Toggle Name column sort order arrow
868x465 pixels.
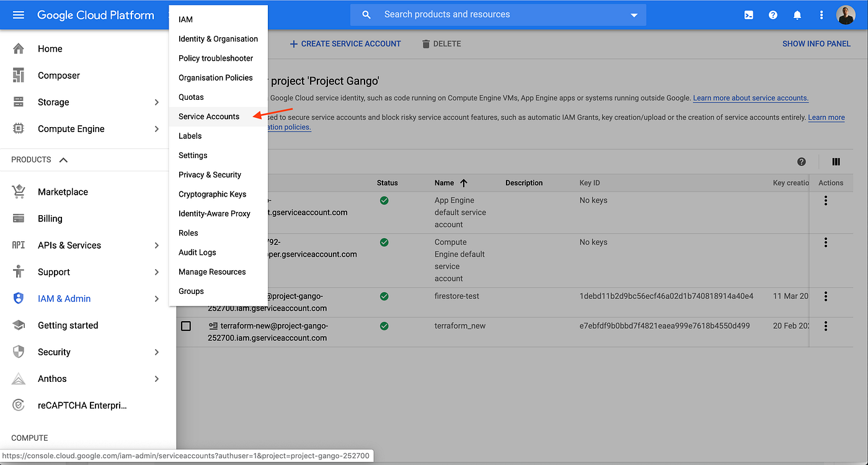coord(464,183)
